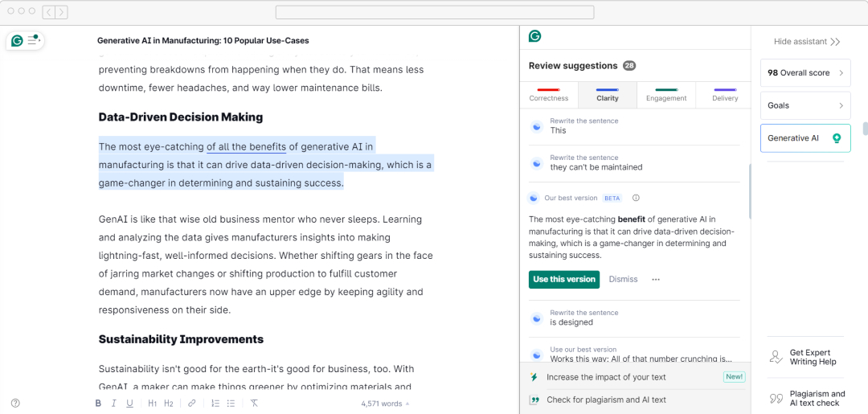868x414 pixels.
Task: Set Heading 2 style
Action: [169, 404]
